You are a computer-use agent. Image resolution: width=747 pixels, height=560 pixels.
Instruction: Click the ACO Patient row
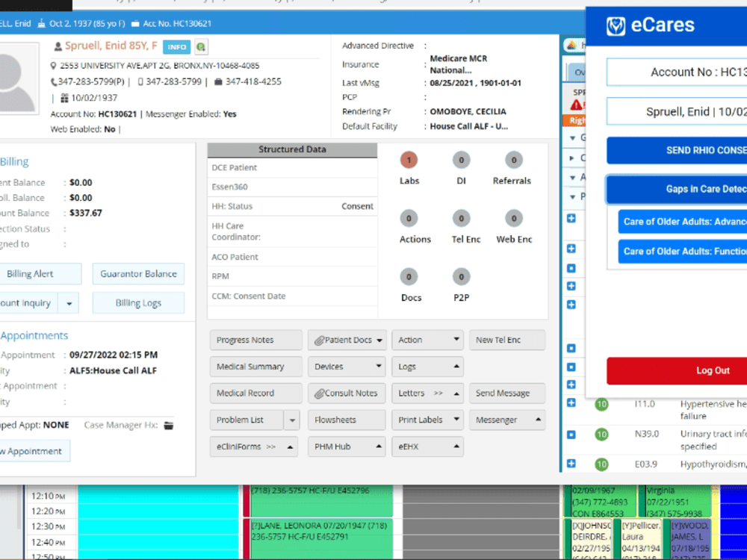tap(293, 257)
